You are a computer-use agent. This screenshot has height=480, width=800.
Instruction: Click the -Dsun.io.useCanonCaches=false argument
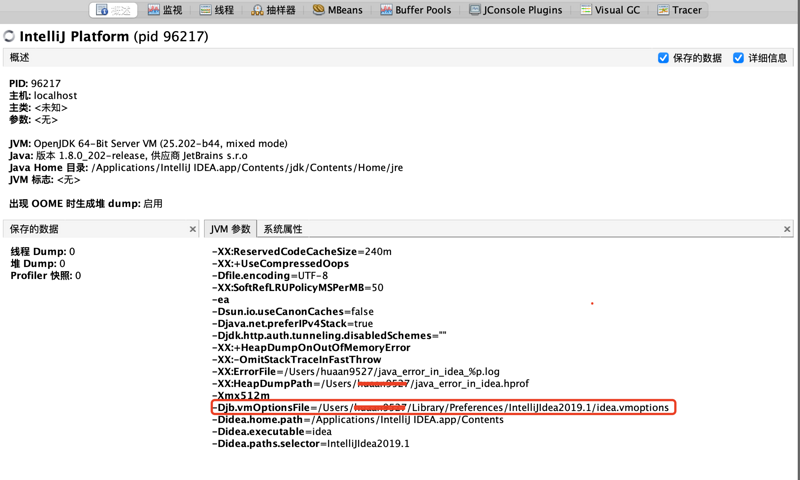[292, 312]
